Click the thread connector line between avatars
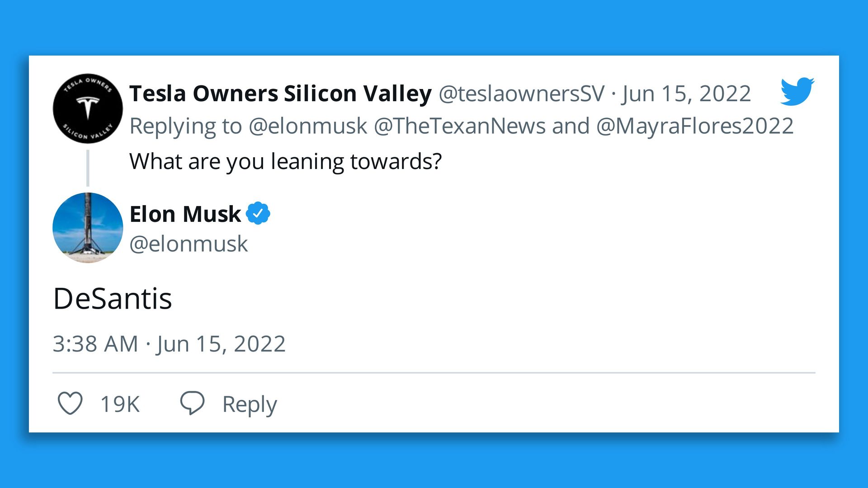The width and height of the screenshot is (868, 488). (x=88, y=168)
